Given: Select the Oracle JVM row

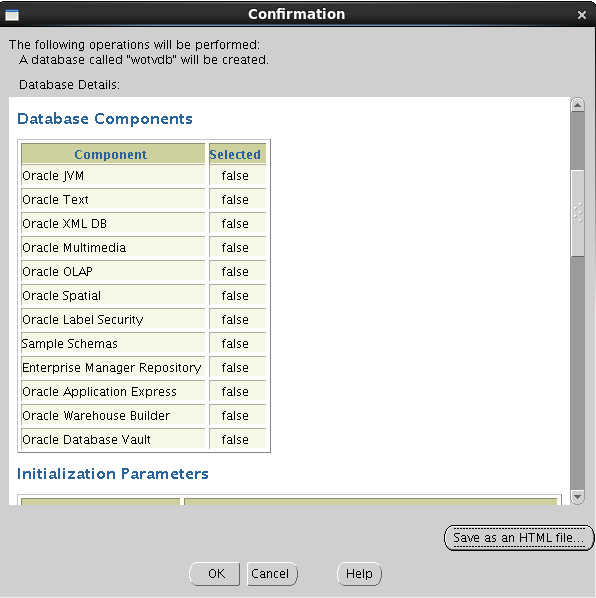Looking at the screenshot, I should [143, 175].
